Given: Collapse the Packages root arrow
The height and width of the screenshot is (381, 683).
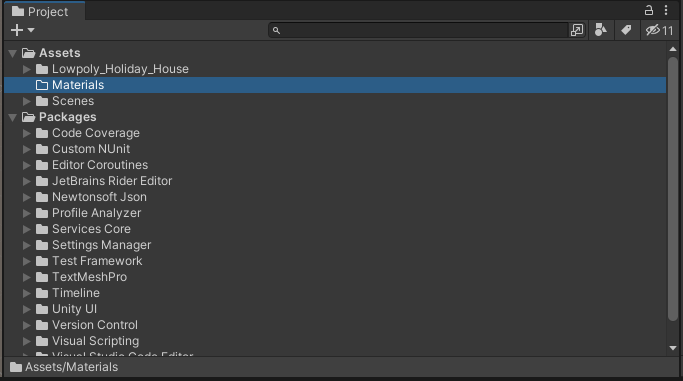Looking at the screenshot, I should pos(13,118).
